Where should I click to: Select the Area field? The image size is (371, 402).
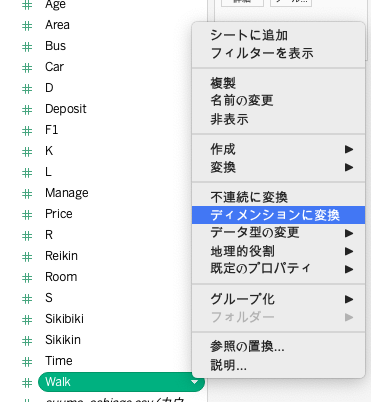pos(57,25)
